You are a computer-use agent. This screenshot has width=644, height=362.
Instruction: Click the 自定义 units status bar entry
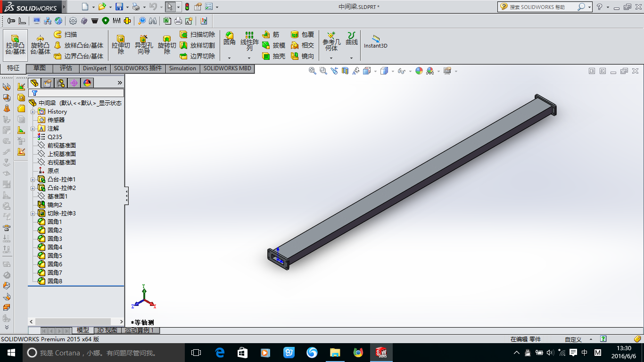(x=573, y=339)
